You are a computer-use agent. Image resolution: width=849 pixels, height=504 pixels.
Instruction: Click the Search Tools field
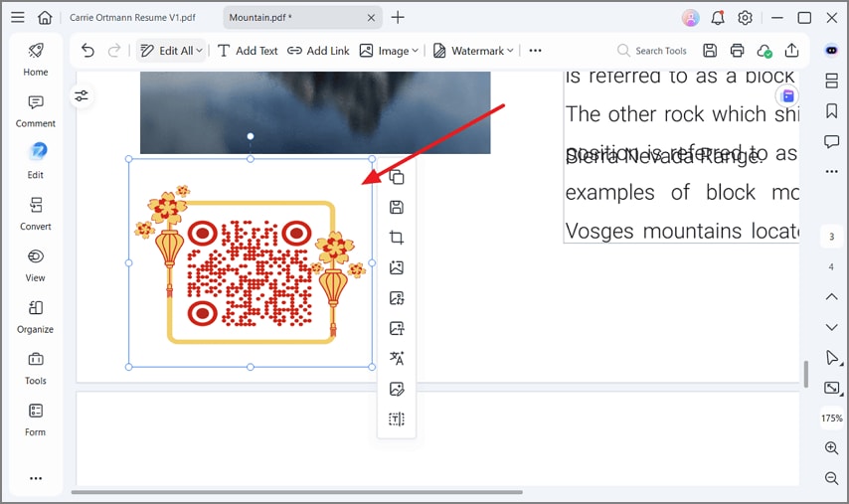[652, 51]
